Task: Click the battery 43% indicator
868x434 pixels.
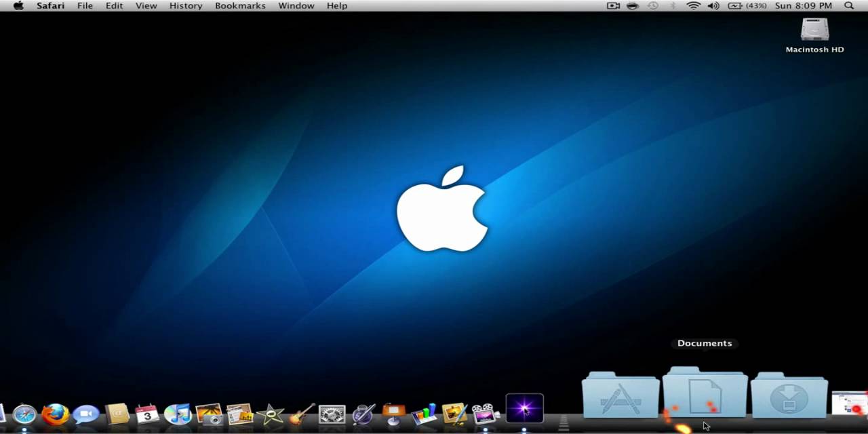Action: click(x=747, y=5)
